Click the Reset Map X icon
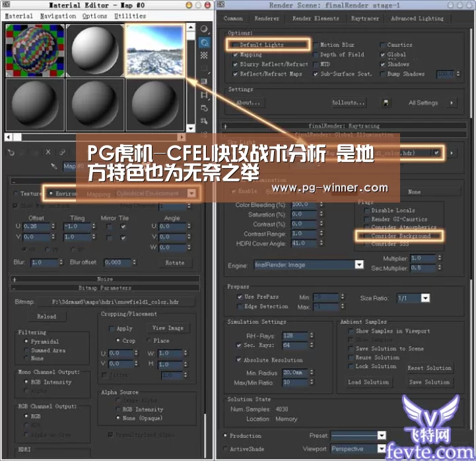Viewport: 476px width, 461px height. [48, 152]
